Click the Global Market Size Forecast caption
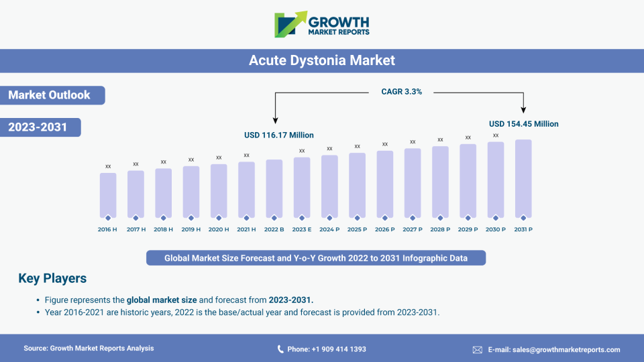 point(316,257)
